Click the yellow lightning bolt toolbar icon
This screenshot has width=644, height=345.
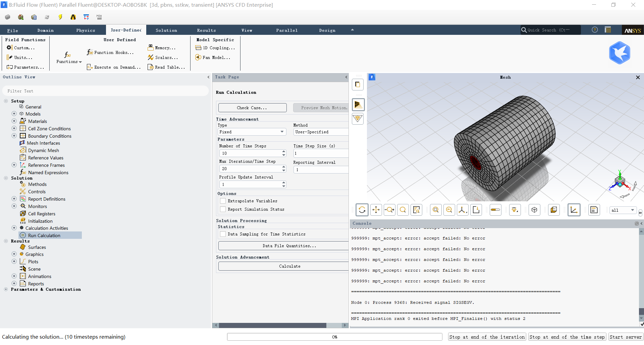(x=60, y=17)
